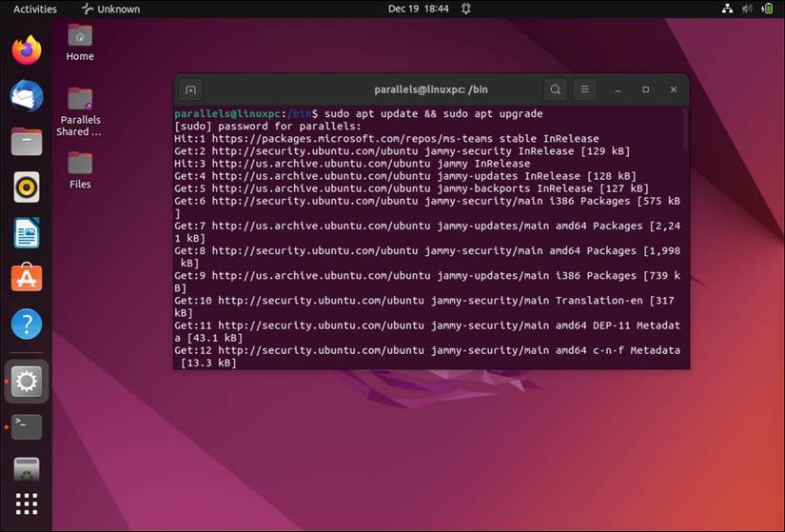Click the Get:2 jammy-security InRelease line

pyautogui.click(x=402, y=151)
